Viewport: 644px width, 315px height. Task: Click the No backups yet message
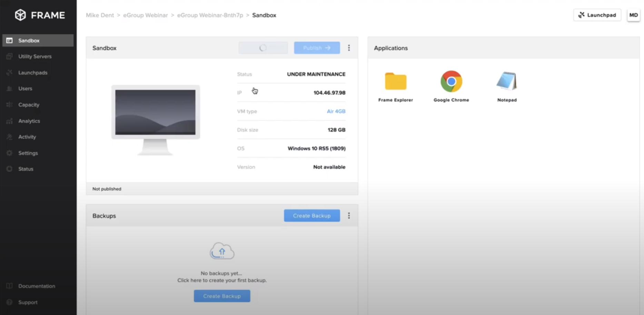(221, 273)
